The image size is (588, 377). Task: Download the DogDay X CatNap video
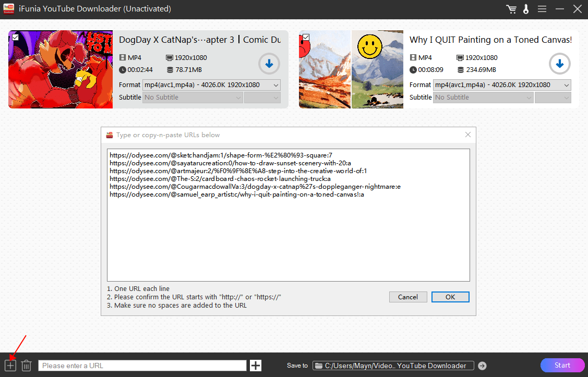click(269, 64)
